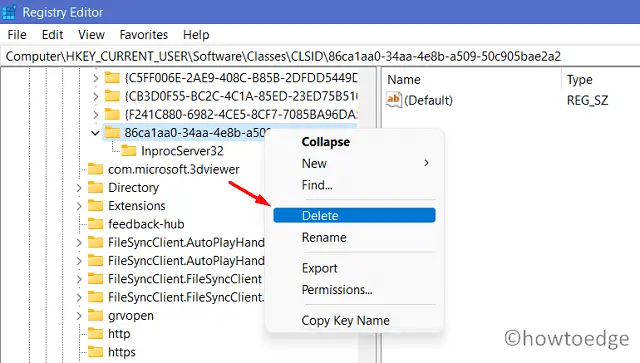The image size is (640, 363).
Task: Select the https key label
Action: click(122, 352)
